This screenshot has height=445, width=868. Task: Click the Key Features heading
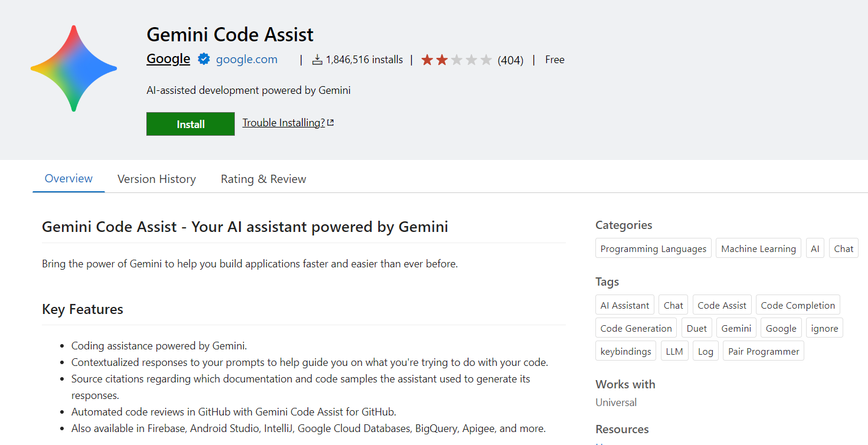[x=83, y=309]
